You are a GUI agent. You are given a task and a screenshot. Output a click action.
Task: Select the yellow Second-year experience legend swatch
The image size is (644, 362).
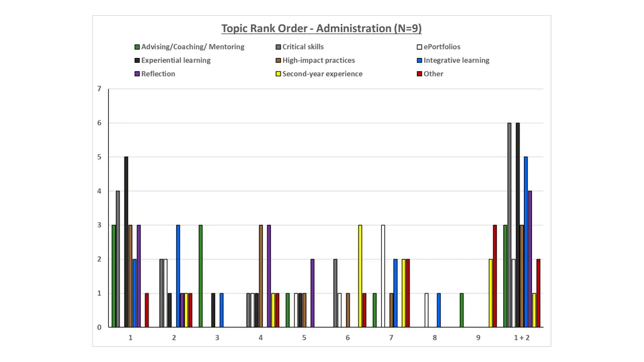(278, 74)
